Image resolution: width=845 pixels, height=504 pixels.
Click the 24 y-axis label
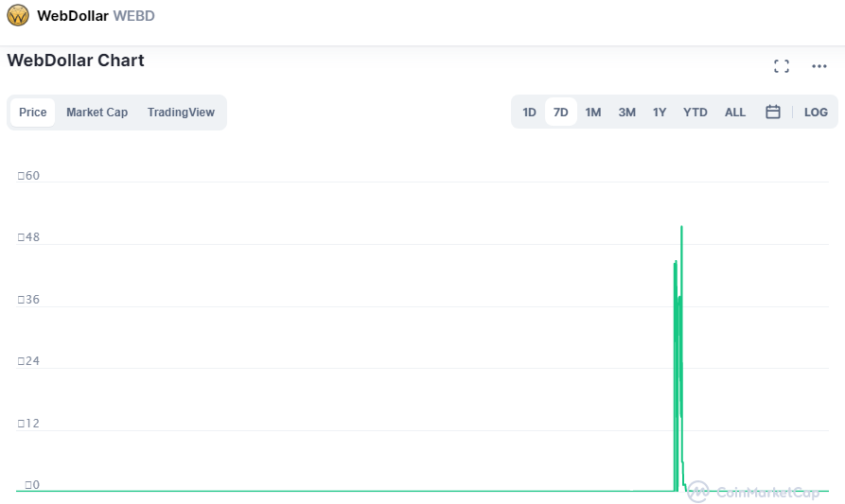pos(28,361)
